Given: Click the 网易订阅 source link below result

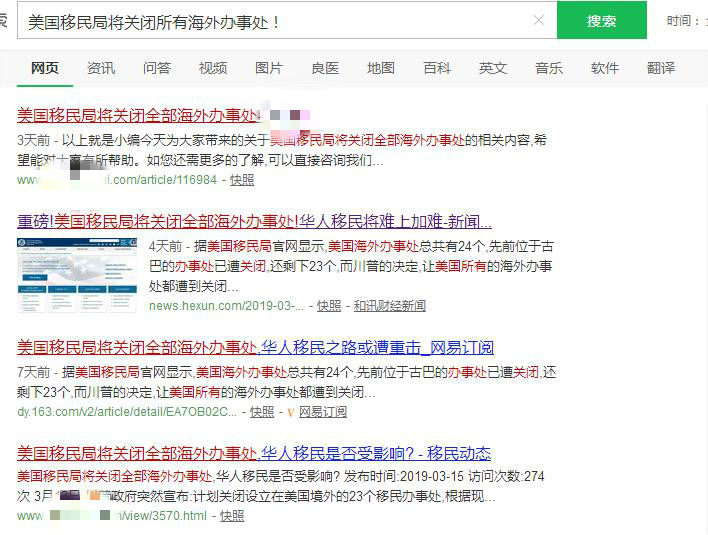Looking at the screenshot, I should (x=323, y=412).
